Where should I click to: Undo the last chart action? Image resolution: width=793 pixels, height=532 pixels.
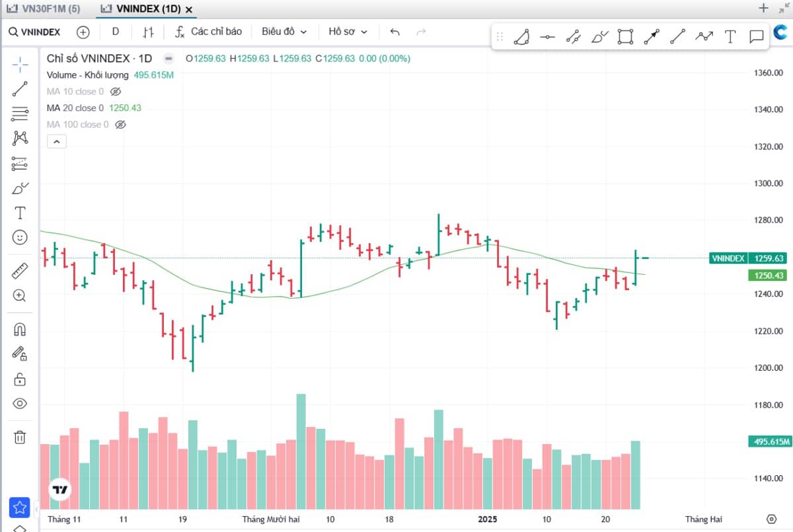[395, 32]
